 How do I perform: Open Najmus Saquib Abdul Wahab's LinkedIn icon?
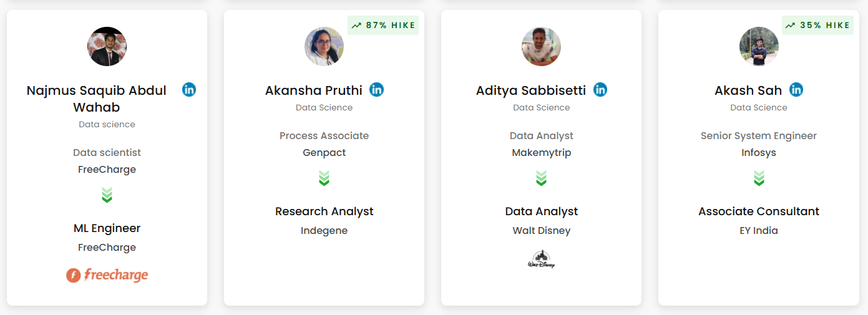coord(189,89)
